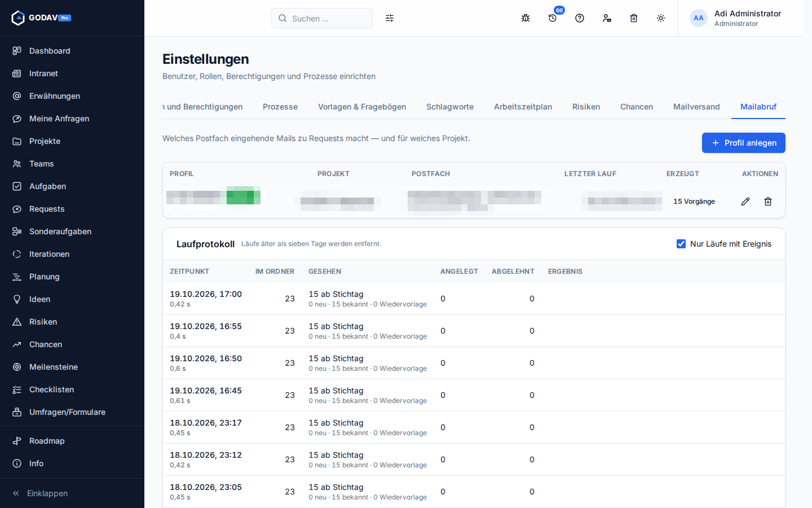812x508 pixels.
Task: Switch to Vorlagen & Fragebögen tab
Action: 362,107
